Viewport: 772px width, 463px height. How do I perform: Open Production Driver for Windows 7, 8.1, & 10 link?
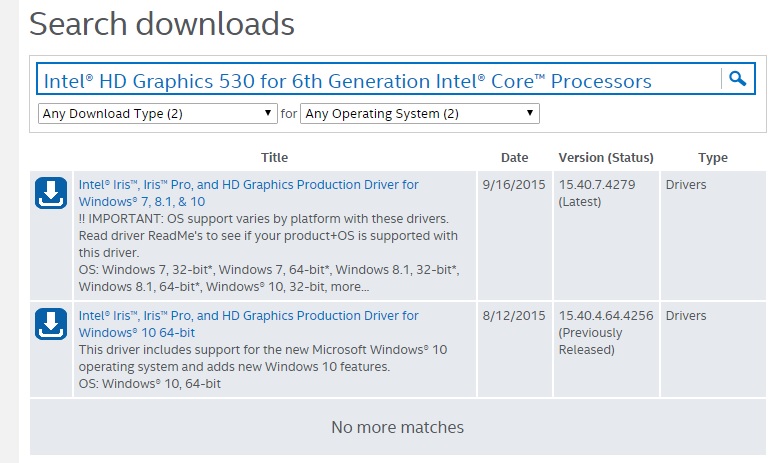pos(248,193)
